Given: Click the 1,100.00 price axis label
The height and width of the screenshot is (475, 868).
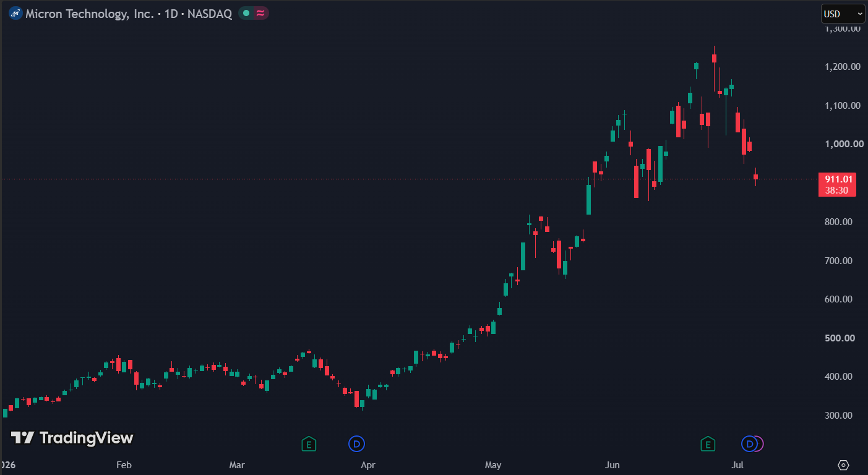Looking at the screenshot, I should tap(842, 106).
